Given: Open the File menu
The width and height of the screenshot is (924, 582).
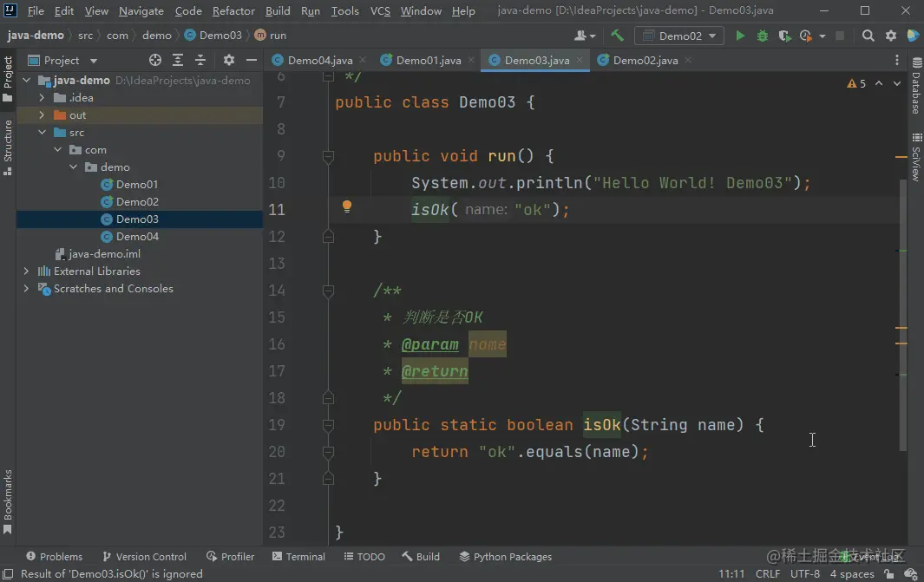Looking at the screenshot, I should pos(36,10).
